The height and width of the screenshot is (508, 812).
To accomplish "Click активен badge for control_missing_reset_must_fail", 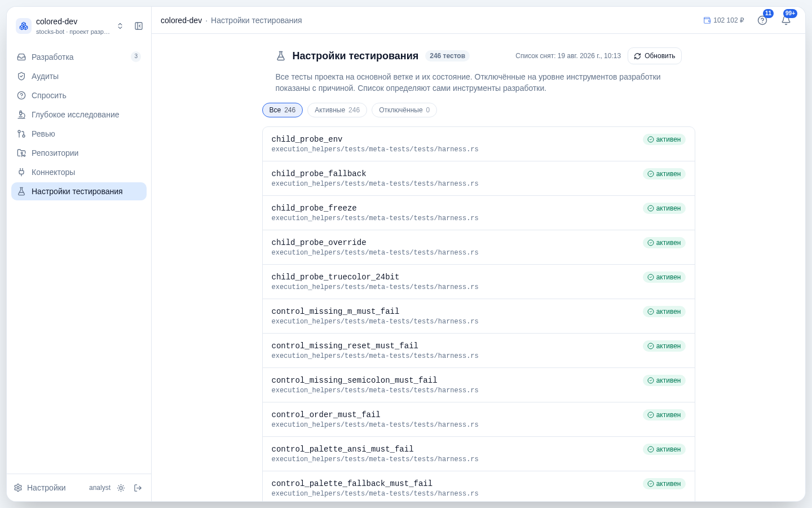I will click(664, 346).
